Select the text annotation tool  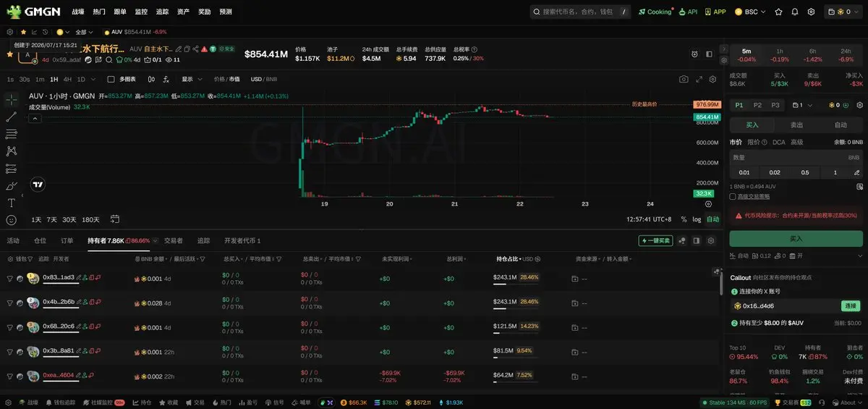12,203
